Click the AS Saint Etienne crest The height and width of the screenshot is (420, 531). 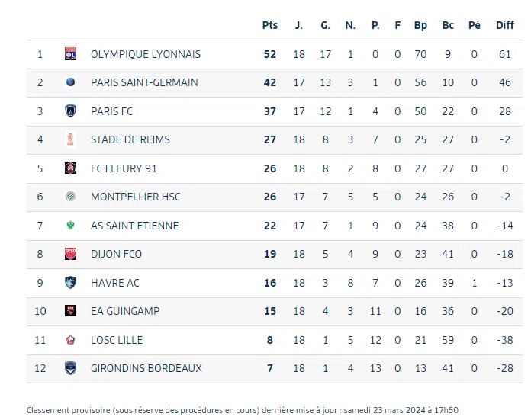tap(71, 226)
